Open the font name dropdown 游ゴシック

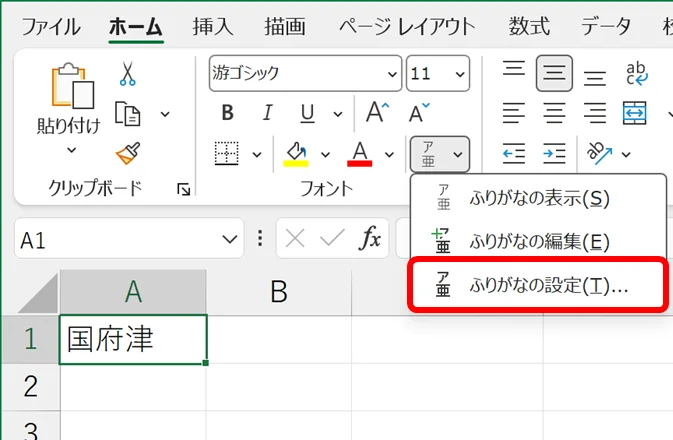[x=389, y=74]
